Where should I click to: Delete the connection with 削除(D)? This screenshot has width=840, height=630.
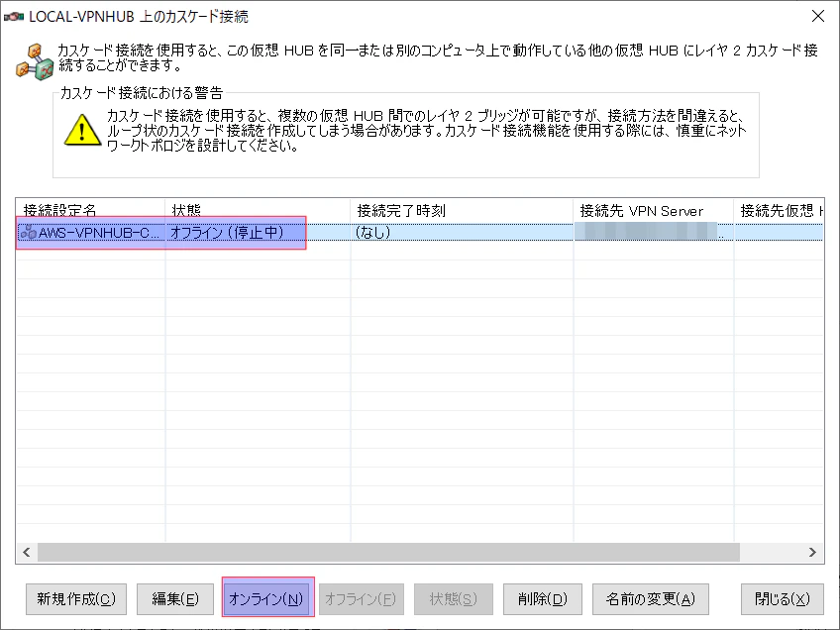point(543,599)
